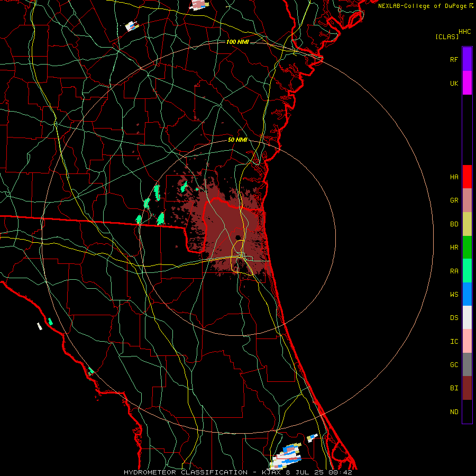This screenshot has height=476, width=476.
Task: Select the GR graupel color swatch
Action: pyautogui.click(x=467, y=200)
